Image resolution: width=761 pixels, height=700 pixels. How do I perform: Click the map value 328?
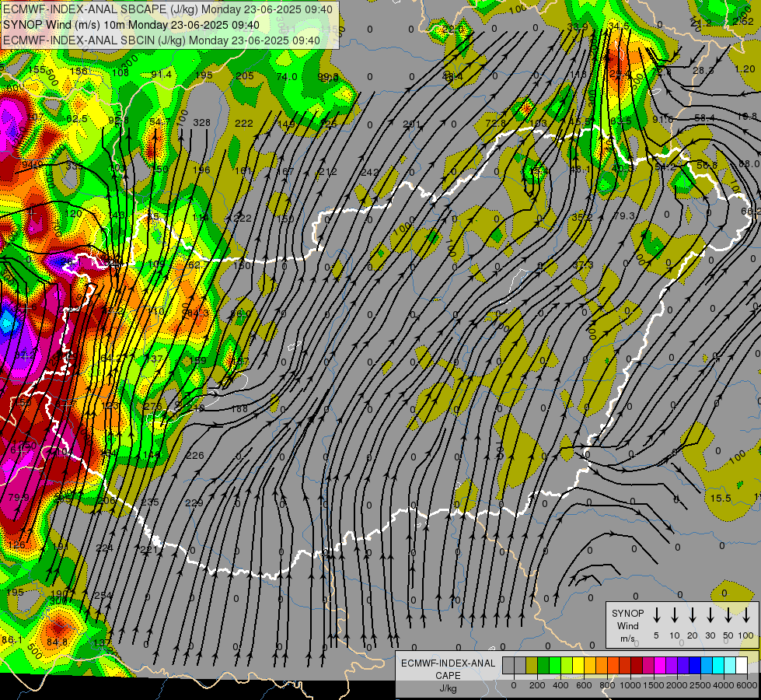[x=201, y=122]
